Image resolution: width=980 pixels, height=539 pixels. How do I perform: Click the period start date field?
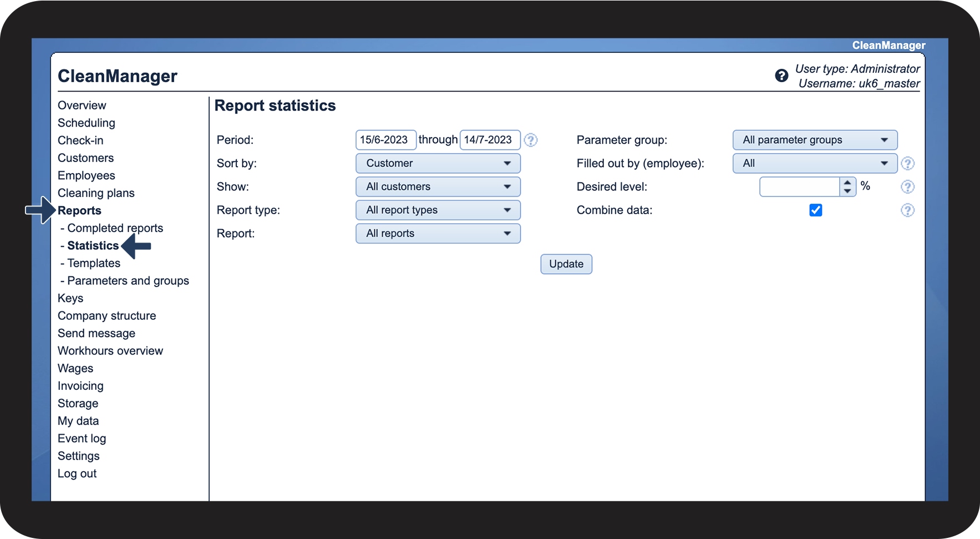pyautogui.click(x=385, y=140)
